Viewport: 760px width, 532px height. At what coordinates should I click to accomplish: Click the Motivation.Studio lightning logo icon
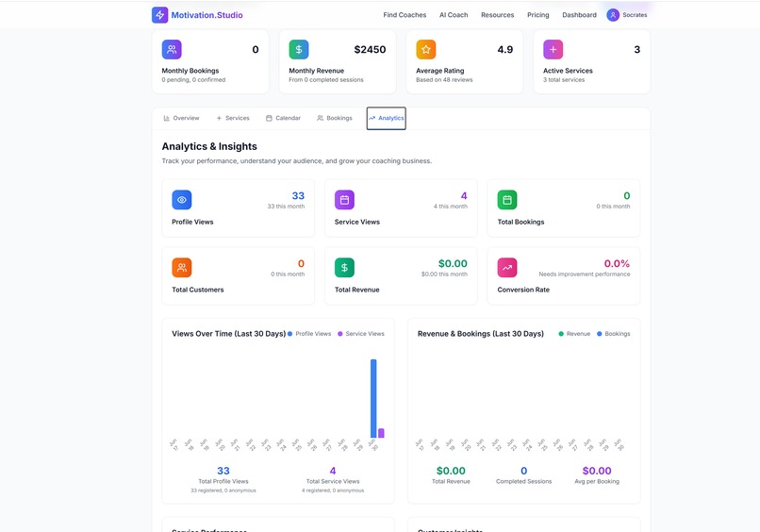pyautogui.click(x=160, y=15)
